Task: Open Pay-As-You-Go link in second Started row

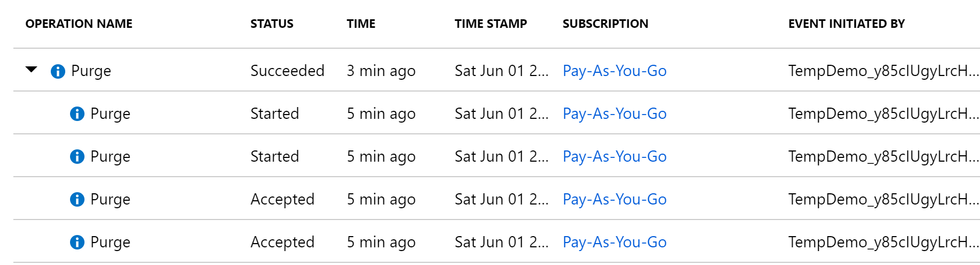Action: pos(614,156)
